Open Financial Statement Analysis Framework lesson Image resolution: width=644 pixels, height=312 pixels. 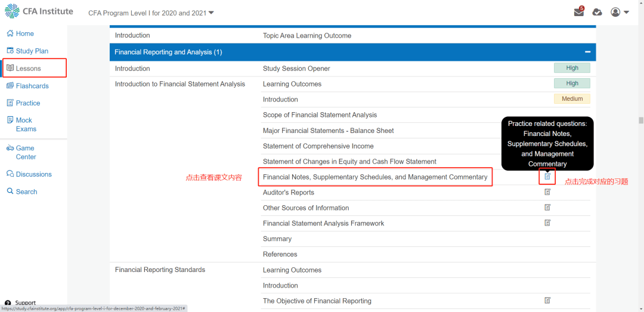pos(323,224)
